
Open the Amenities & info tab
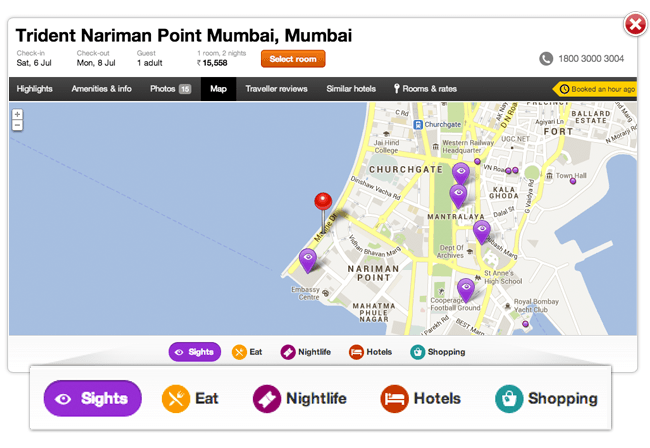pyautogui.click(x=101, y=89)
